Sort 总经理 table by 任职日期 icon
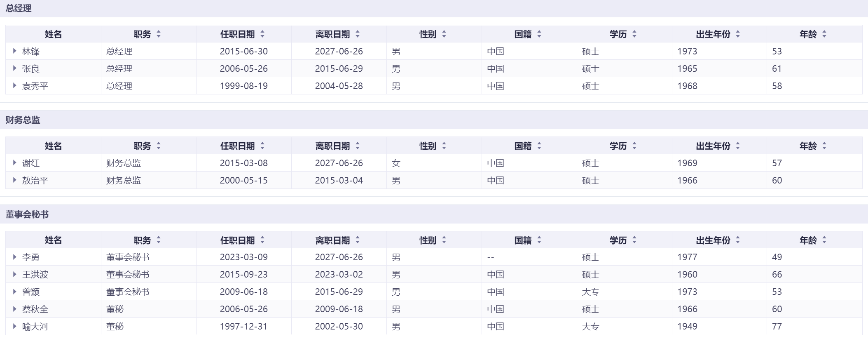868x339 pixels. click(x=262, y=34)
